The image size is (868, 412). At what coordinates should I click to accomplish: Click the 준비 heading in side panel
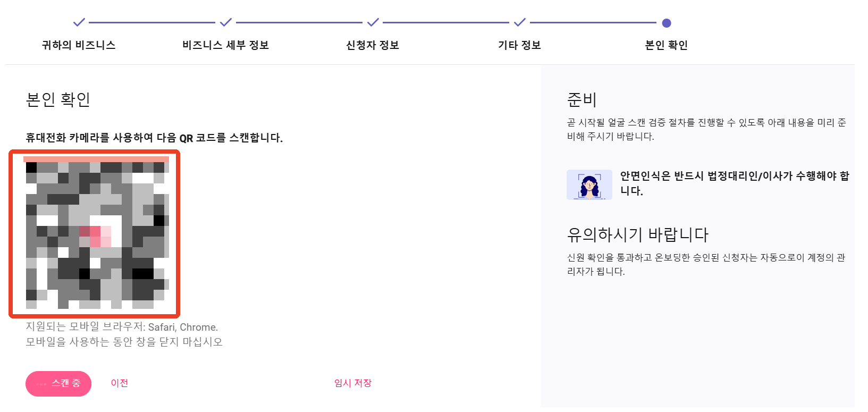tap(582, 99)
